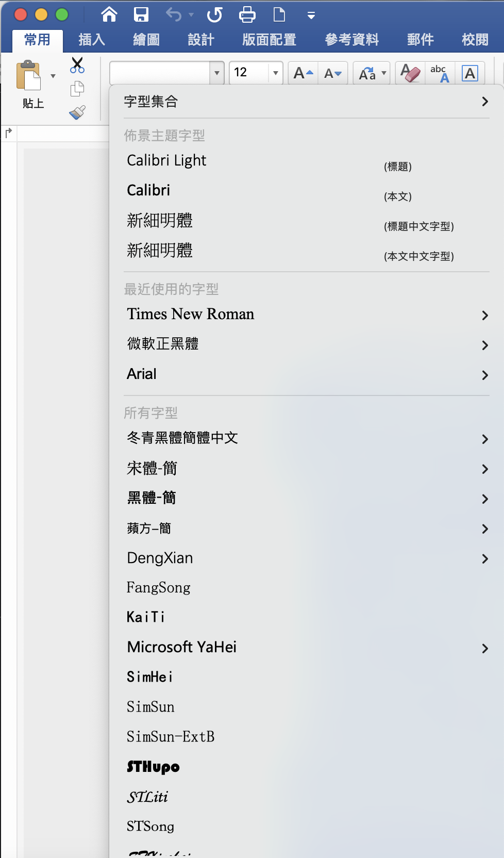504x858 pixels.
Task: Select the Microsoft YaHei font
Action: tap(181, 647)
